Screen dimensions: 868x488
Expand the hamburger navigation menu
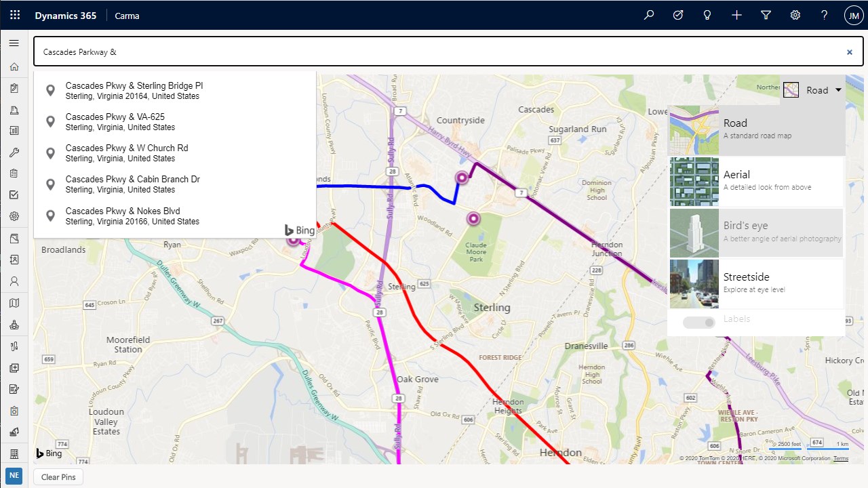[x=14, y=43]
